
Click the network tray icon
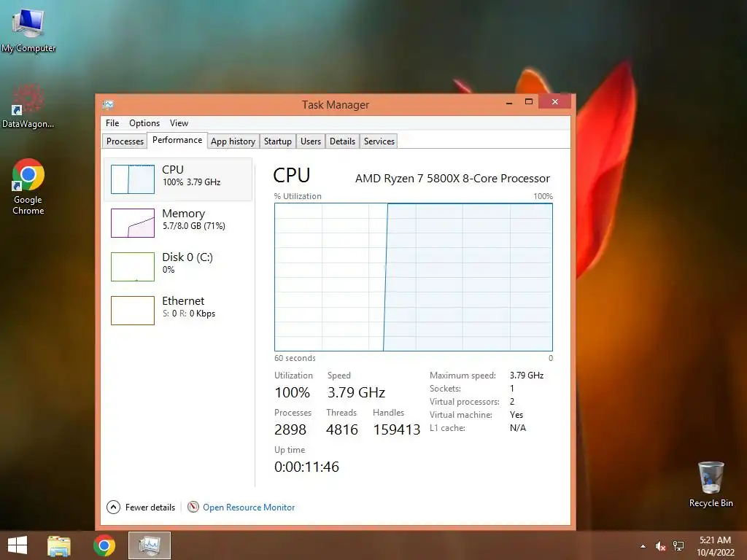[x=678, y=546]
